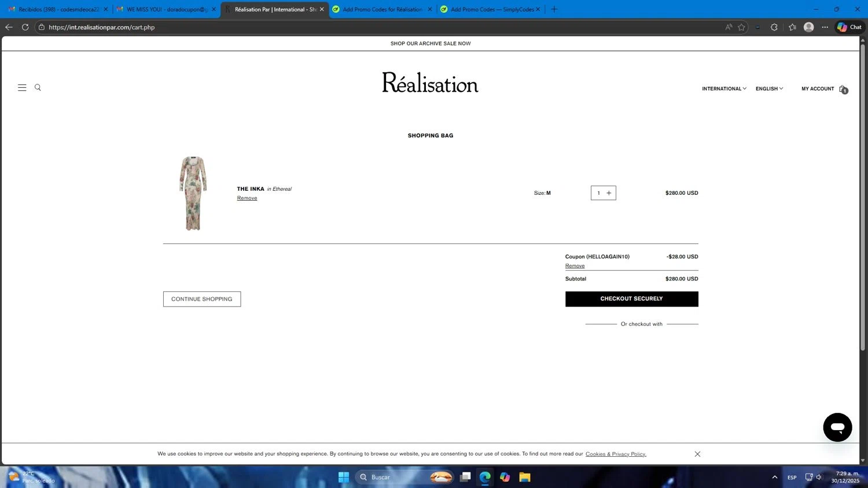Open The Inka dress thumbnail
The height and width of the screenshot is (488, 868).
[193, 193]
